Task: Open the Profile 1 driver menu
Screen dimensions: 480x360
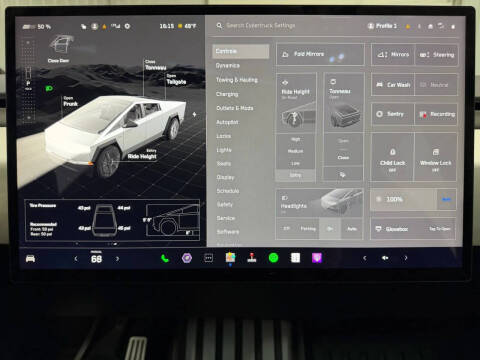Action: (x=382, y=26)
